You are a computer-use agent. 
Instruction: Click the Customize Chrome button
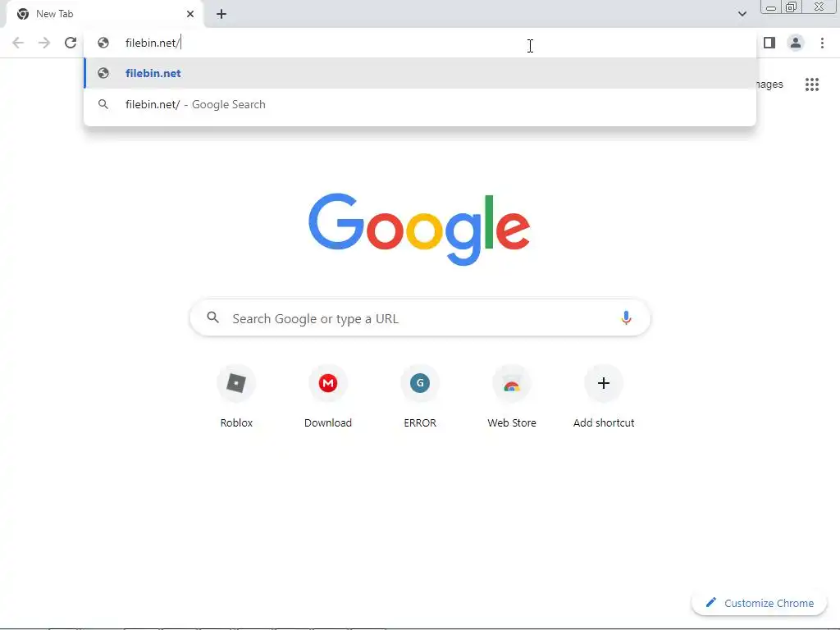point(759,603)
